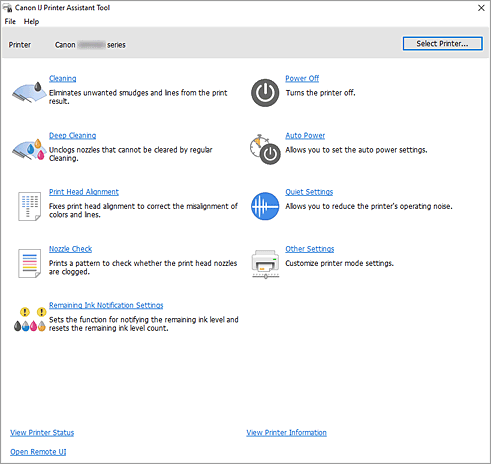Click 'Canon IJ Printer Assistant Tool' title text
Viewport: 491px width, 464px height.
[x=62, y=8]
